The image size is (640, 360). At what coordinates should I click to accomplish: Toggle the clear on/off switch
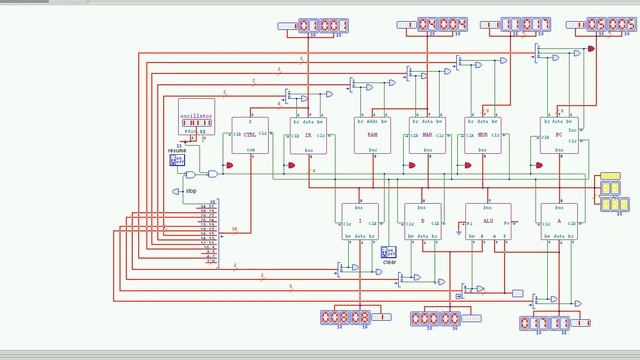[388, 252]
